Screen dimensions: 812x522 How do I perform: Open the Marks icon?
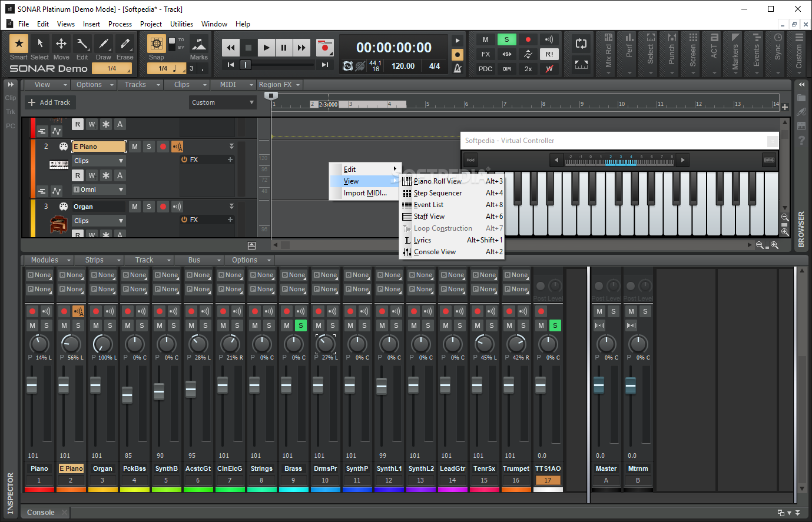[199, 44]
